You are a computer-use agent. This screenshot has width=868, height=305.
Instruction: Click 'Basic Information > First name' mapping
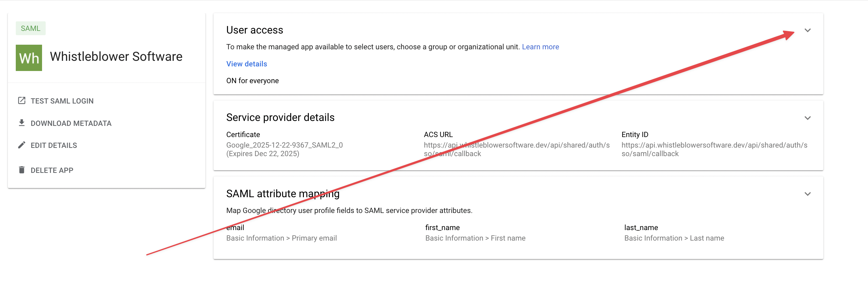475,238
